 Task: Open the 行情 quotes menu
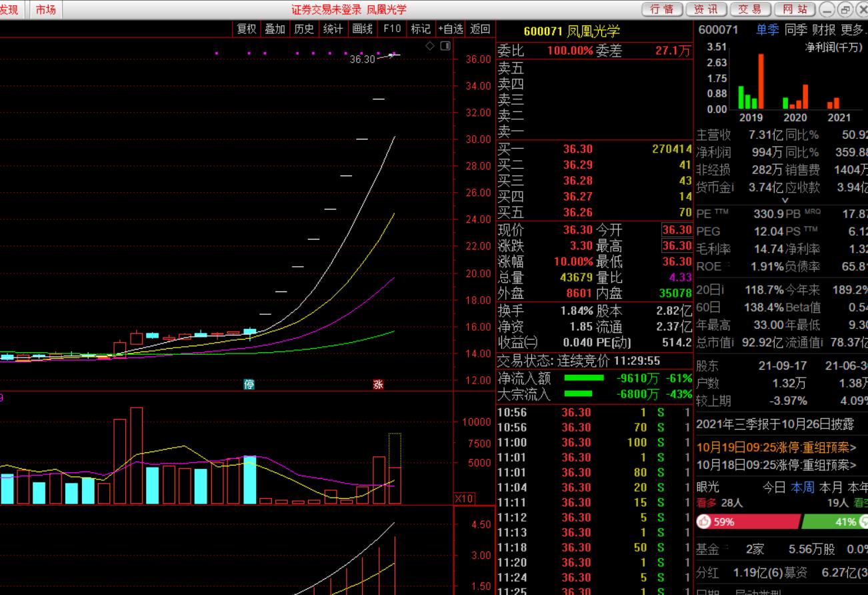(661, 9)
